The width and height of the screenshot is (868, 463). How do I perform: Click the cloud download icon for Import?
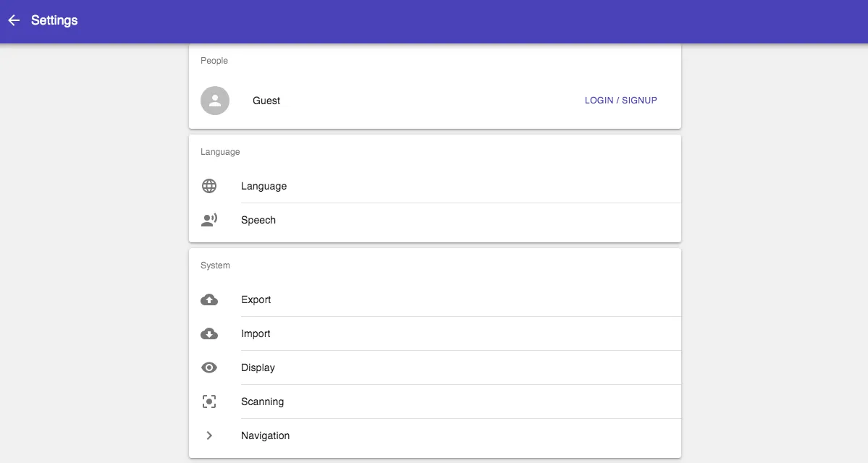click(x=209, y=334)
